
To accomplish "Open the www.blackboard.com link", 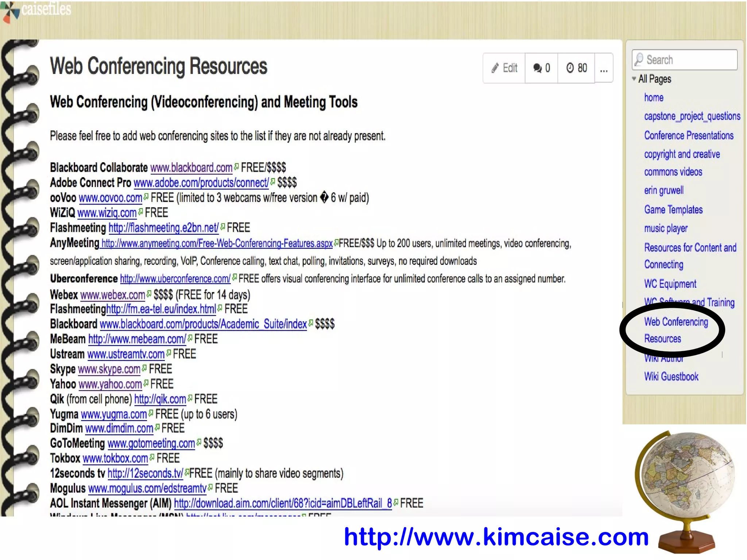I will pos(191,168).
